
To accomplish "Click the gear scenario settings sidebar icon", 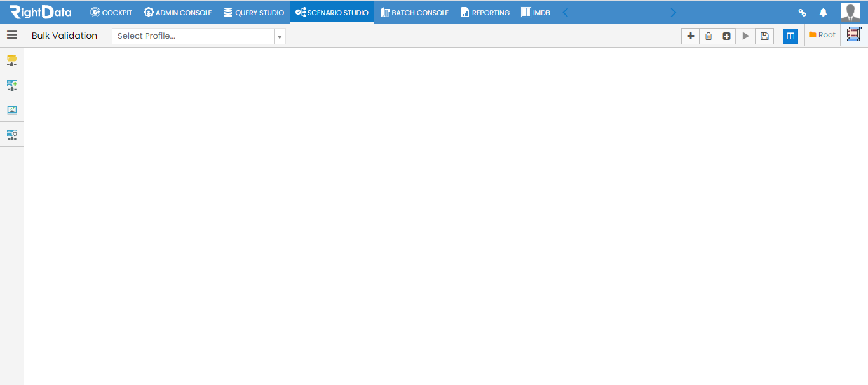I will click(x=12, y=135).
